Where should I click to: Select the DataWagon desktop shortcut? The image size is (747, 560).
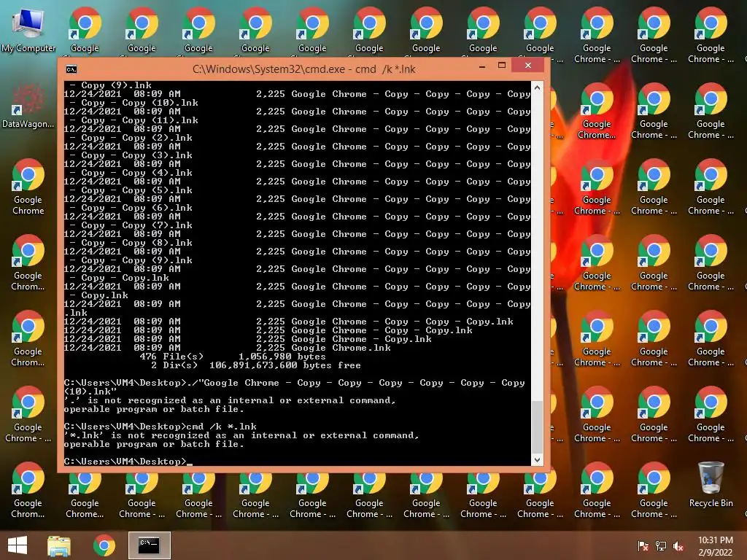tap(28, 106)
